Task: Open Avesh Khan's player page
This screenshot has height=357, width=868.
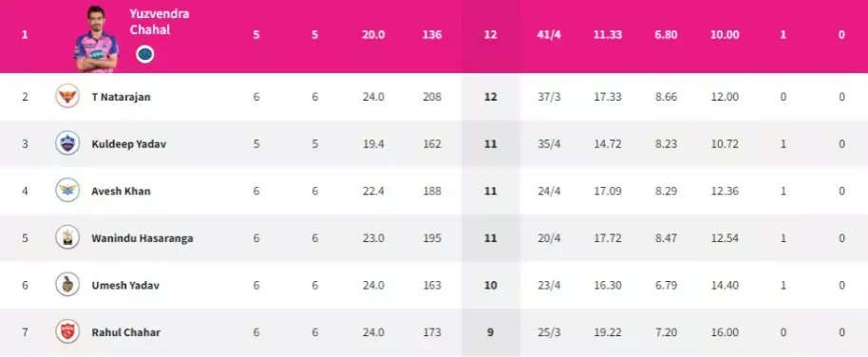Action: [121, 191]
